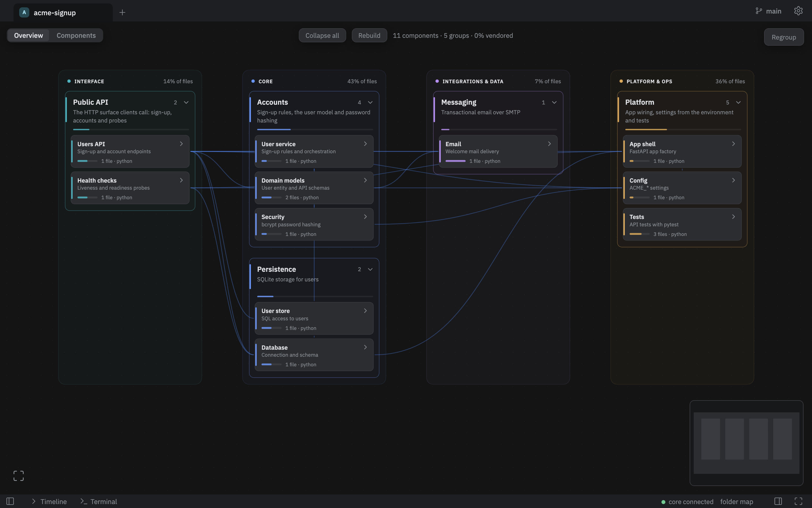Viewport: 812px width, 508px height.
Task: Toggle the right sidebar panel icon
Action: (778, 501)
